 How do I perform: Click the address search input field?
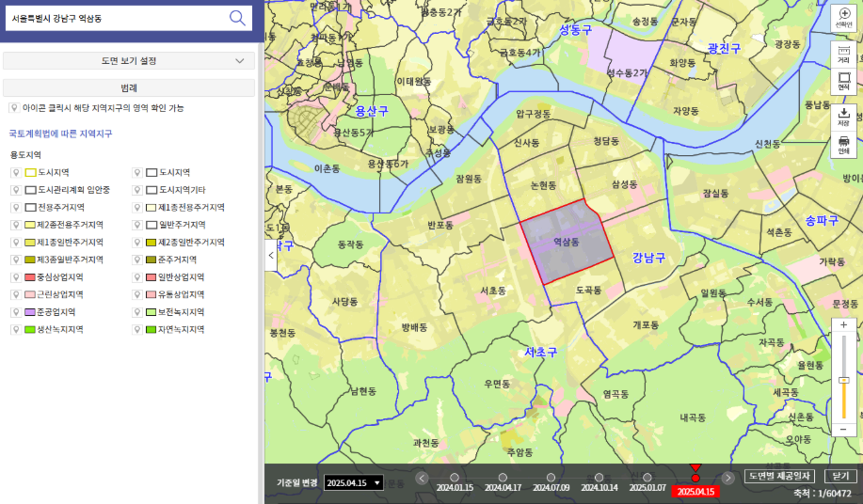tap(117, 18)
